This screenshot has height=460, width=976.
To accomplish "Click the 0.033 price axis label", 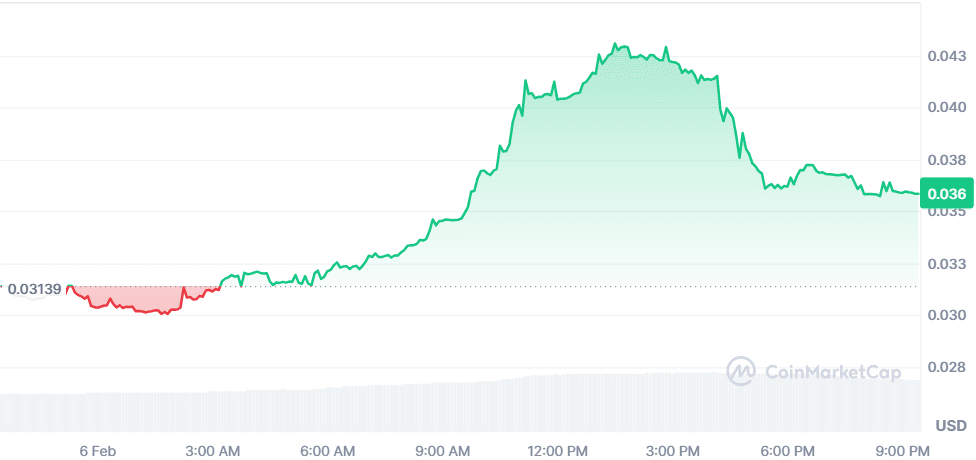I will coord(945,264).
